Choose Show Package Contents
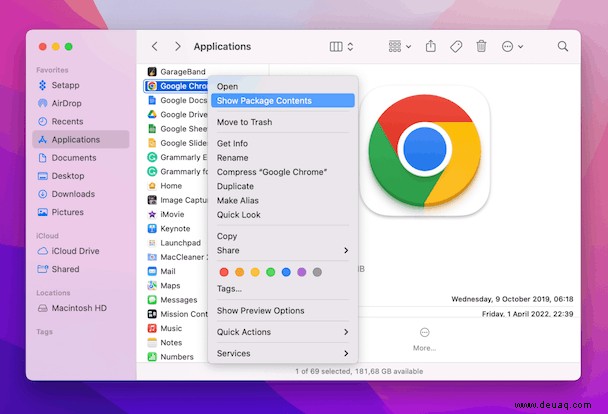Image resolution: width=608 pixels, height=414 pixels. (283, 101)
